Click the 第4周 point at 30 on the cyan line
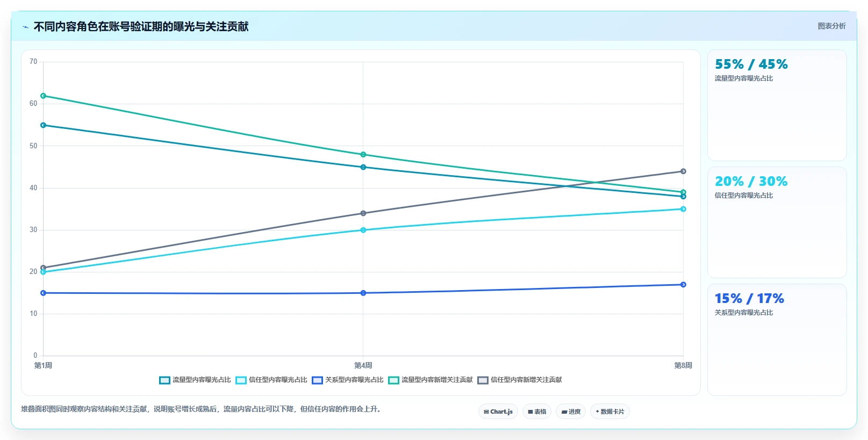 pyautogui.click(x=363, y=230)
